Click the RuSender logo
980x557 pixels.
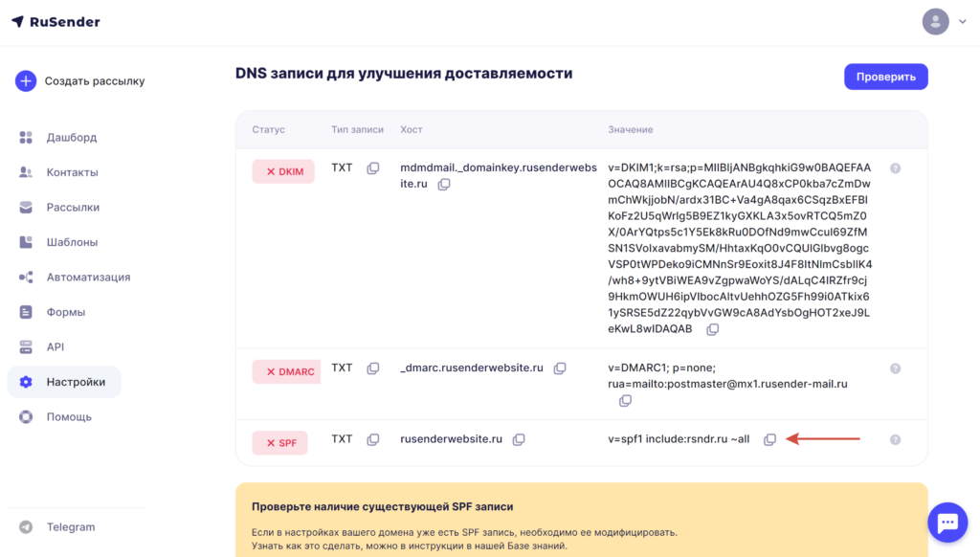pyautogui.click(x=56, y=22)
